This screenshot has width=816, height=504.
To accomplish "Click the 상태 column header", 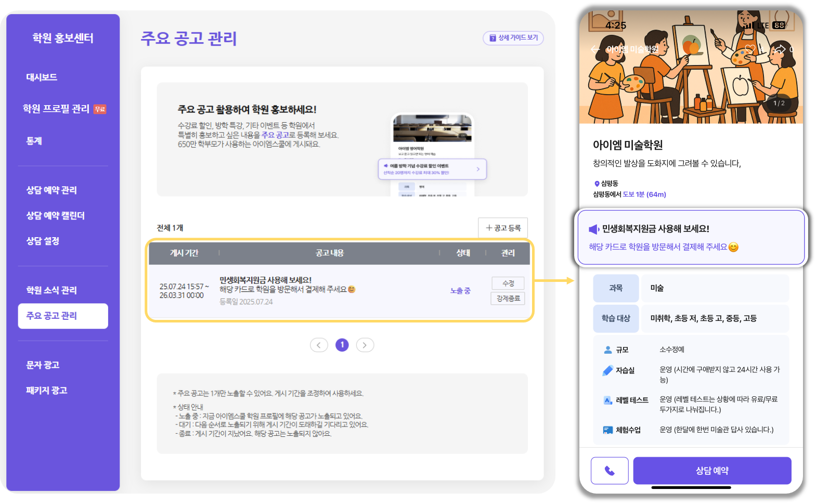I will pyautogui.click(x=463, y=253).
